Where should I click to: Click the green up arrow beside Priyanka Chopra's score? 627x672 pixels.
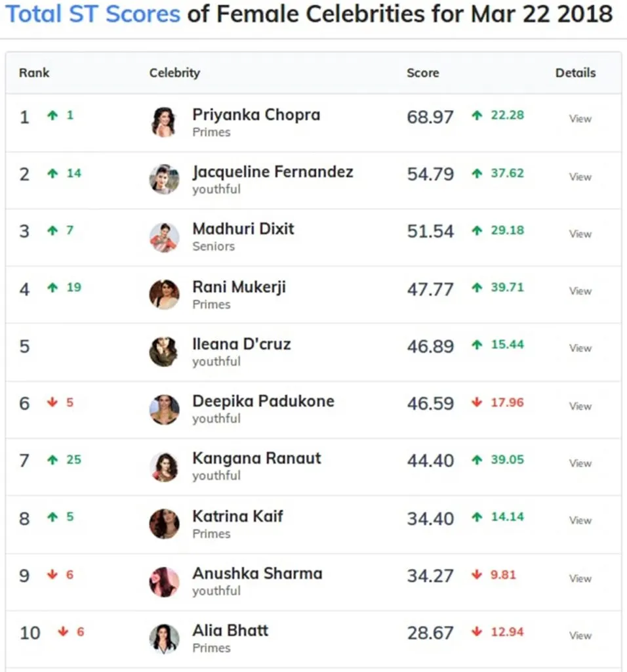point(477,115)
